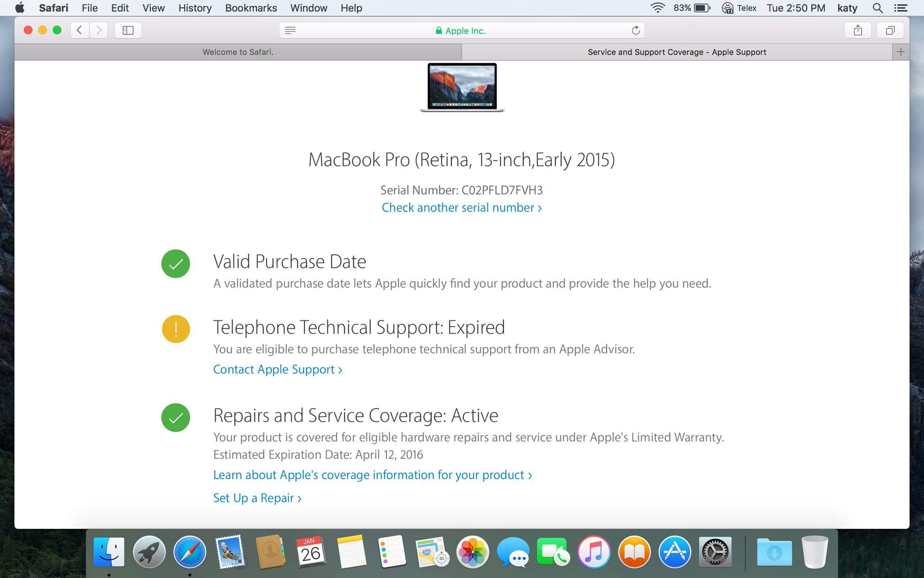The image size is (924, 578).
Task: Show all tabs overview icon
Action: pyautogui.click(x=890, y=30)
